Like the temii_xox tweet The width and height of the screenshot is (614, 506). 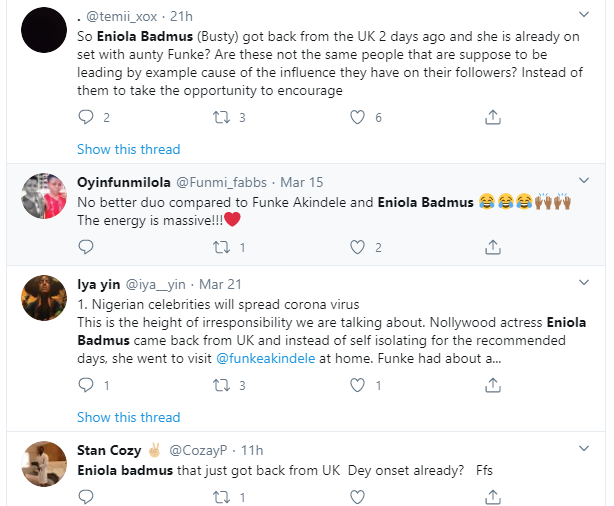[x=357, y=118]
